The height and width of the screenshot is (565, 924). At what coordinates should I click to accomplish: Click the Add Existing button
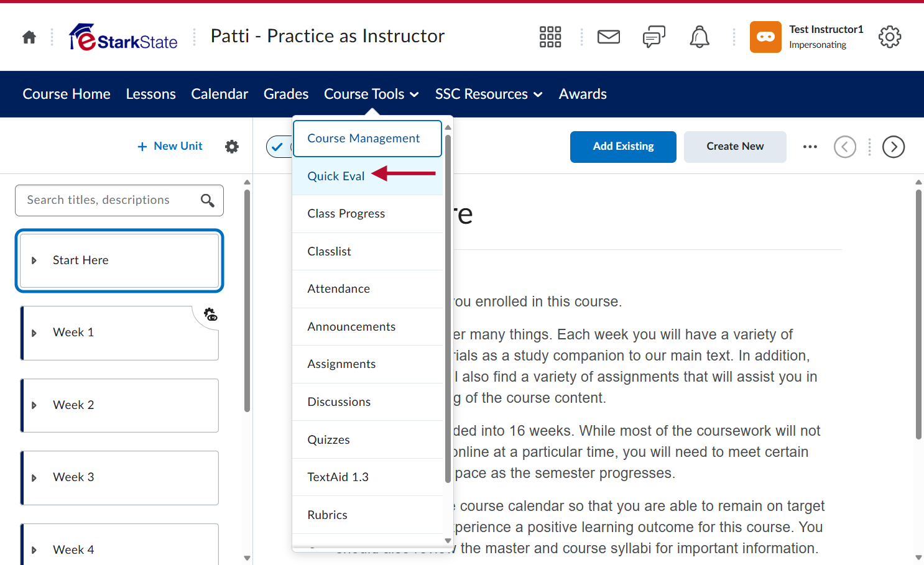623,147
